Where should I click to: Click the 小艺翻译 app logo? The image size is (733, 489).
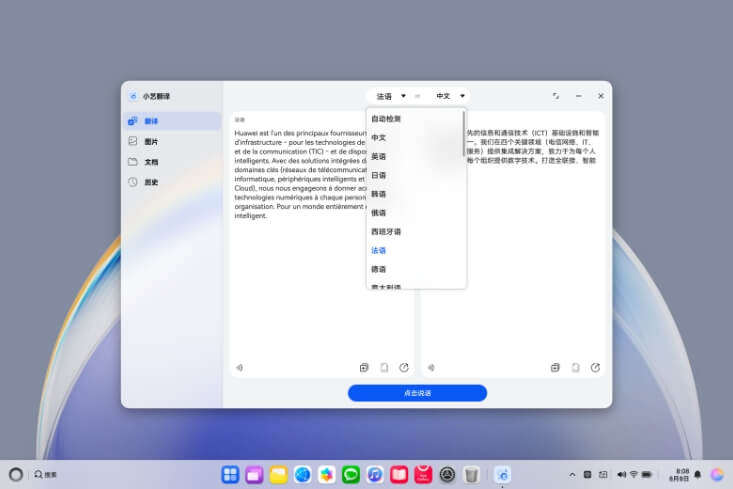[133, 96]
